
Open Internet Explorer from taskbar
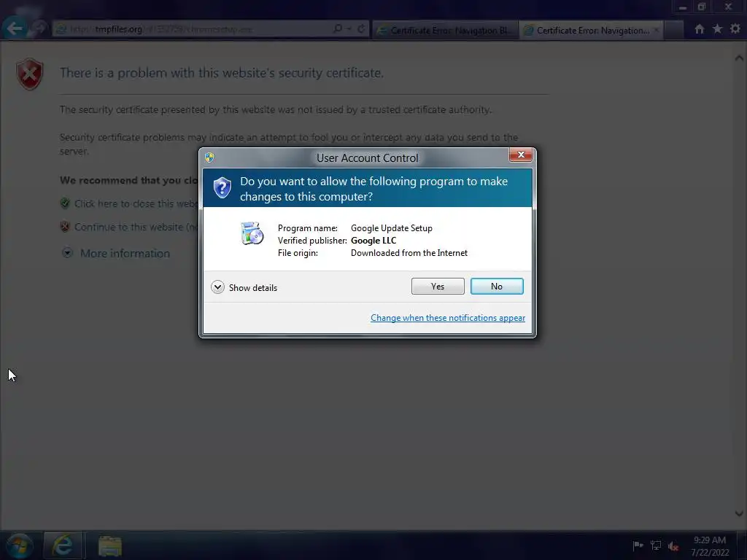(63, 545)
